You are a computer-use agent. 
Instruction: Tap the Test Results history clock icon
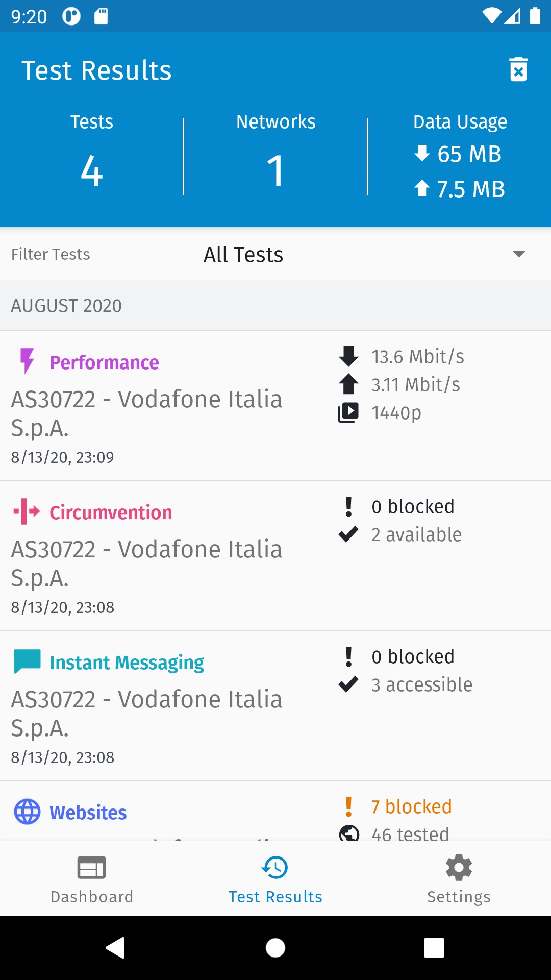[275, 868]
